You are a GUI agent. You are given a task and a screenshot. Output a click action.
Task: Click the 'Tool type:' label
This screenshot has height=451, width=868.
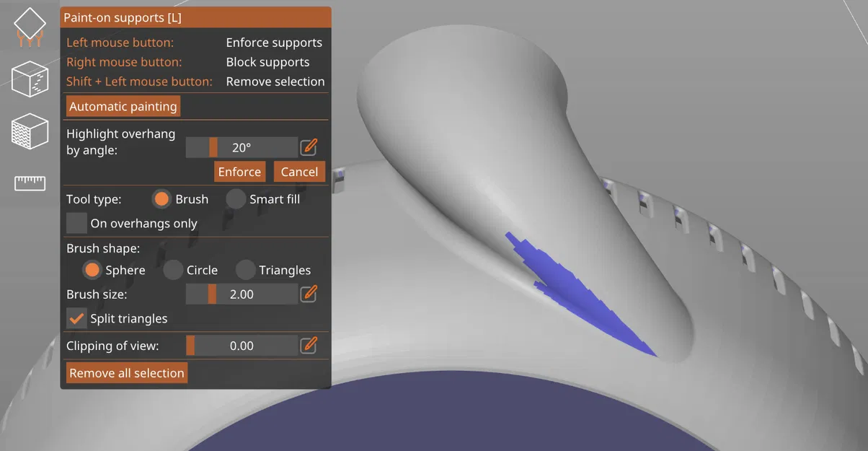94,199
